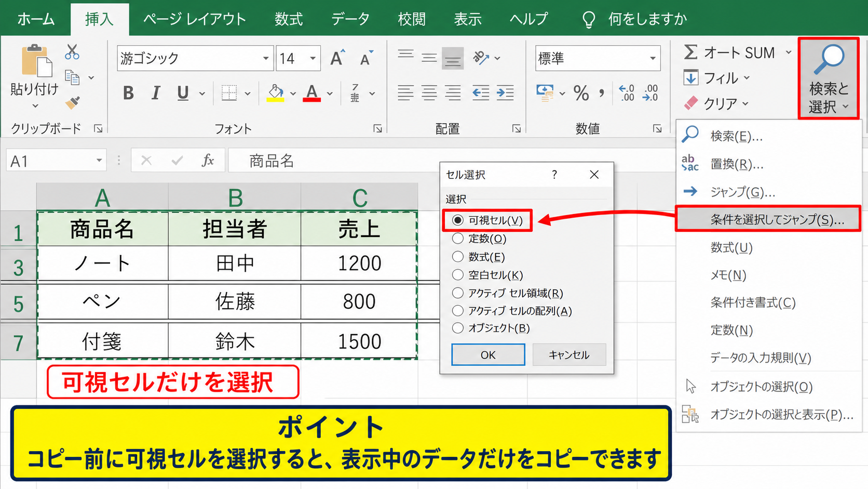The image size is (868, 489).
Task: Decrease decimal places icon
Action: pos(650,93)
